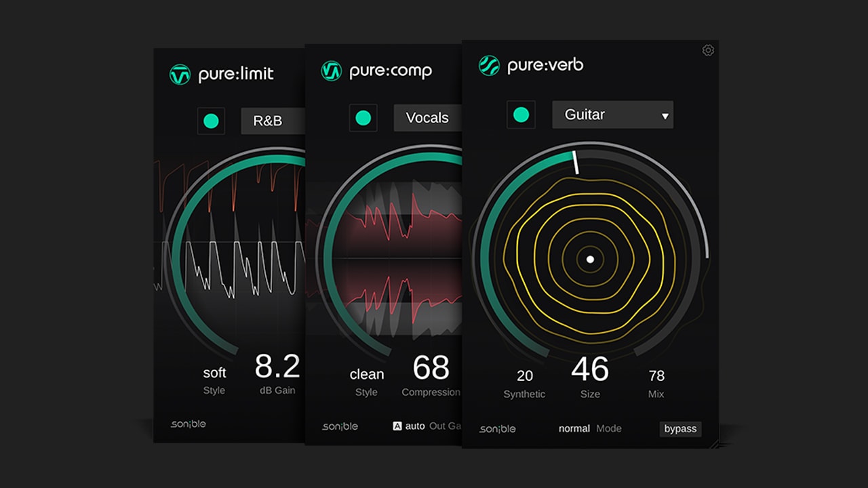This screenshot has height=488, width=868.
Task: Click the pure:verb title text
Action: pos(546,66)
